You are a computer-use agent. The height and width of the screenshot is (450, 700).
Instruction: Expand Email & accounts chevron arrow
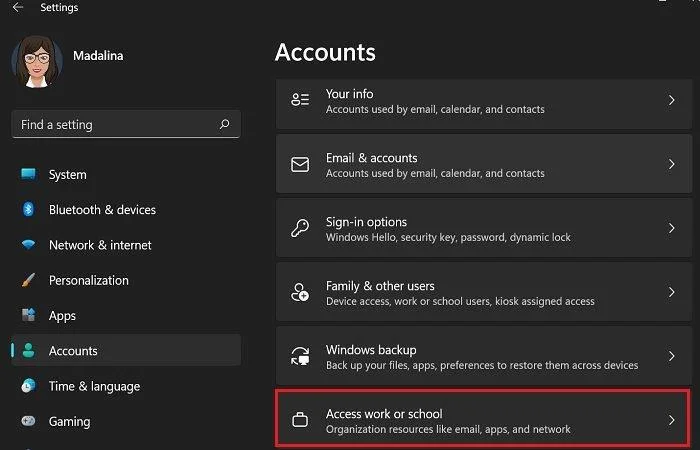pos(671,164)
